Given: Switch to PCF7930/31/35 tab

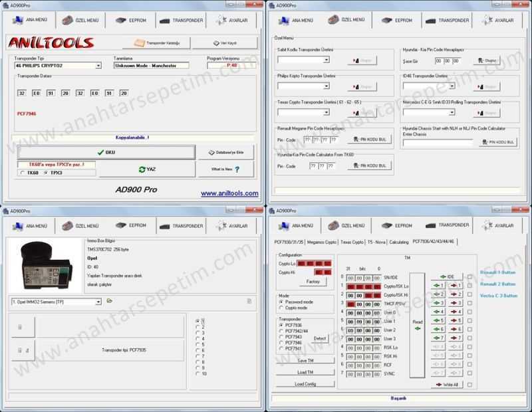Looking at the screenshot, I should (x=289, y=242).
